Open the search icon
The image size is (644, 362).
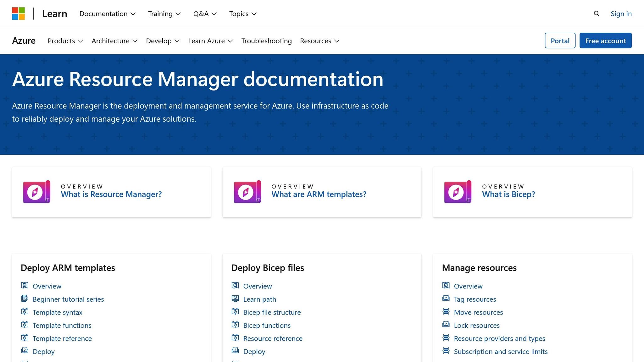596,14
